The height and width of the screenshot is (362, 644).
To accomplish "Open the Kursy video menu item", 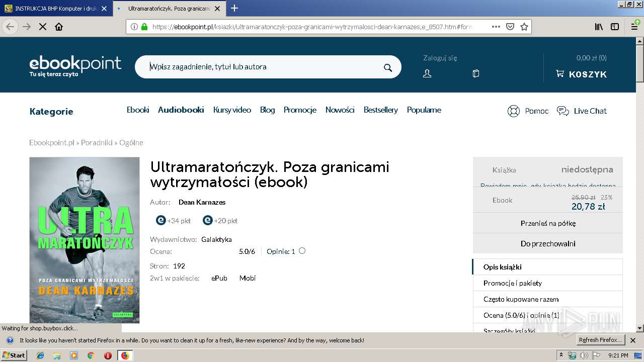I will (232, 110).
